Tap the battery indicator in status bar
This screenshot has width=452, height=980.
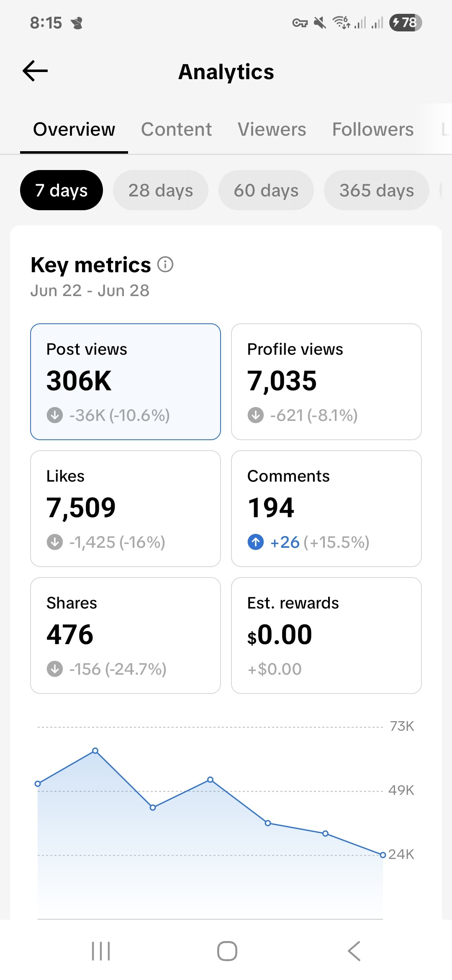tap(405, 23)
